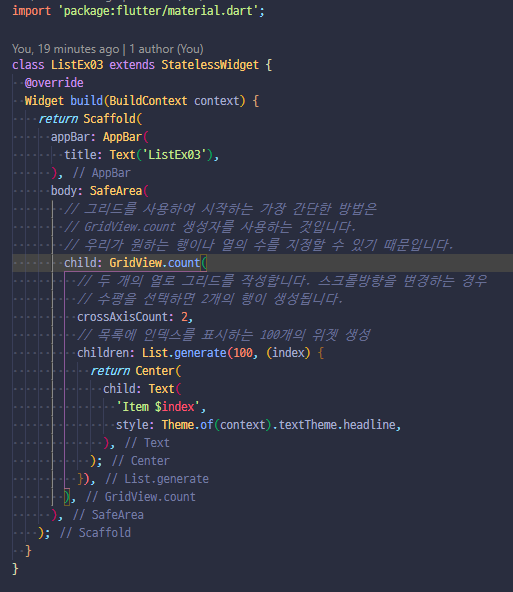Click the 'import' keyword
Screen dimensions: 513x592
31,11
